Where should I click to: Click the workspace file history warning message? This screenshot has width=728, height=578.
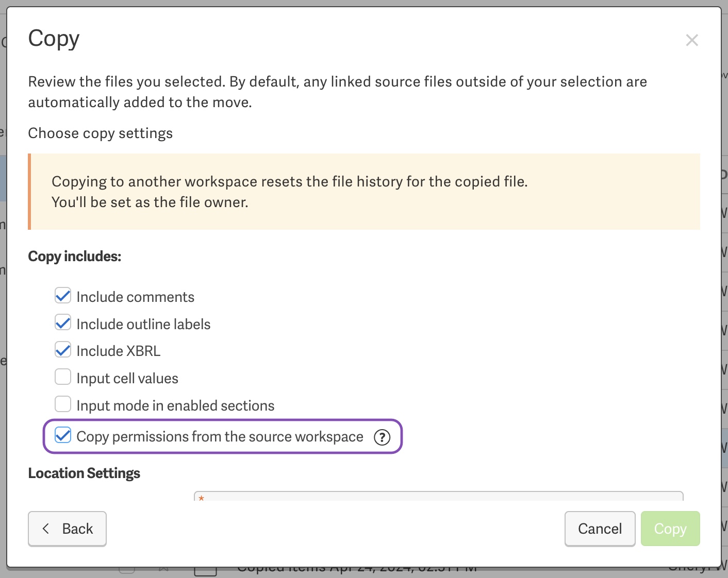coord(365,192)
